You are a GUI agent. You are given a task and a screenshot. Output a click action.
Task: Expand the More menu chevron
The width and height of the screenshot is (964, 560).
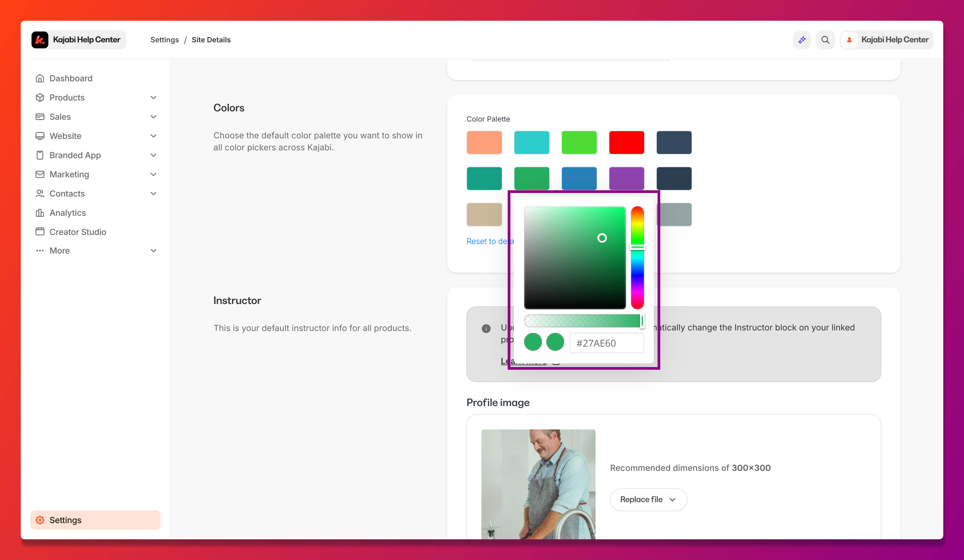click(153, 251)
